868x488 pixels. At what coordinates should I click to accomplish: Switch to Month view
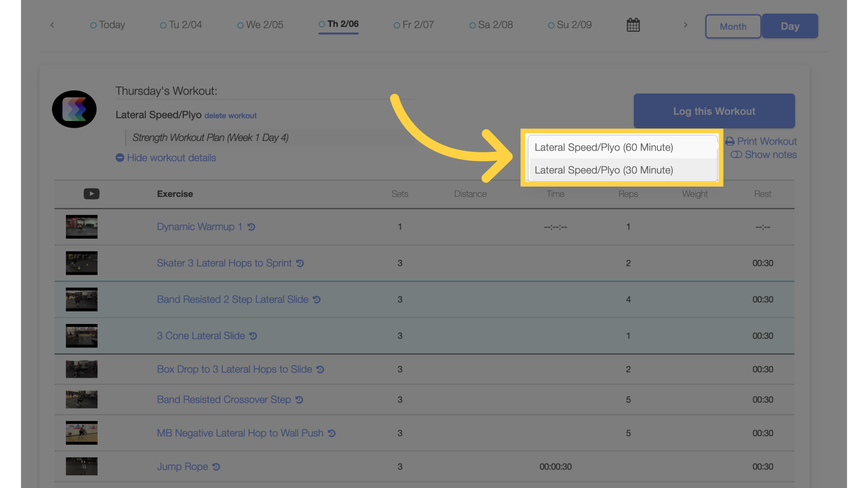(x=733, y=26)
